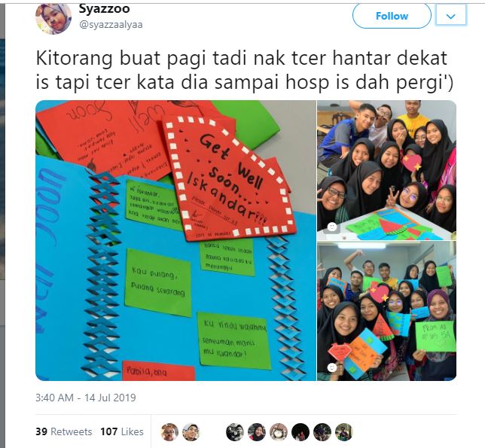Screen dimensions: 485x448
Task: Open the top-right group photo
Action: click(x=386, y=170)
